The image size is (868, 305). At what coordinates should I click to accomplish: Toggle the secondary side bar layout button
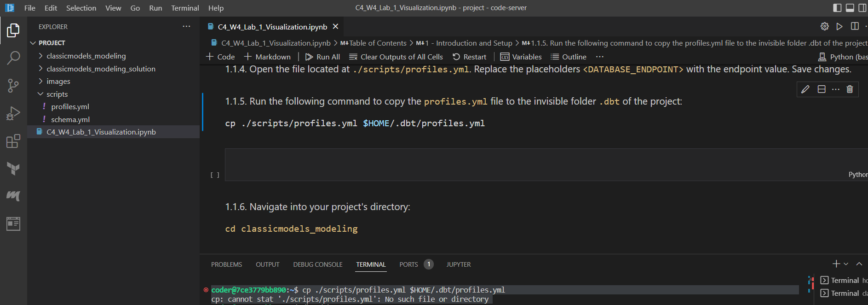[862, 8]
